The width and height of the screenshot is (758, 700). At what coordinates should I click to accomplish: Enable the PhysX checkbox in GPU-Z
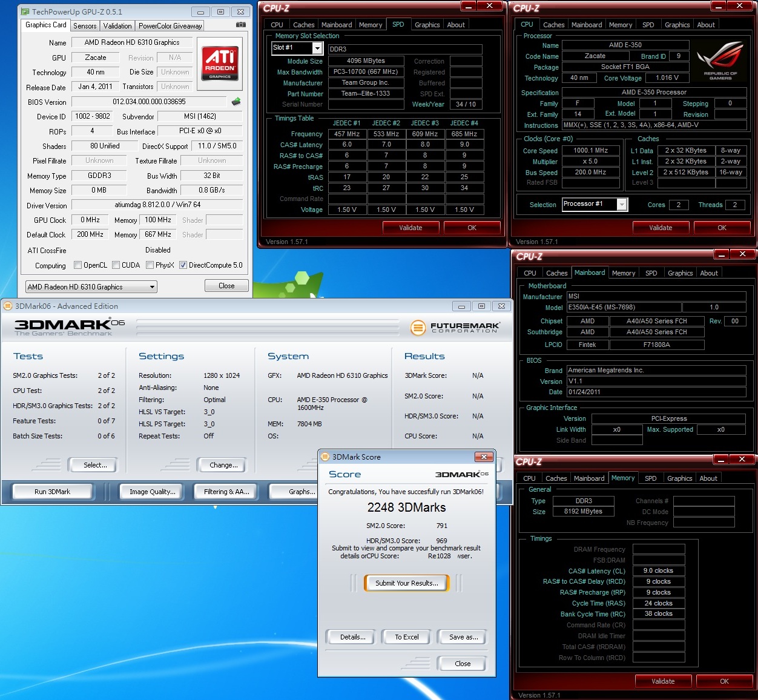[150, 265]
